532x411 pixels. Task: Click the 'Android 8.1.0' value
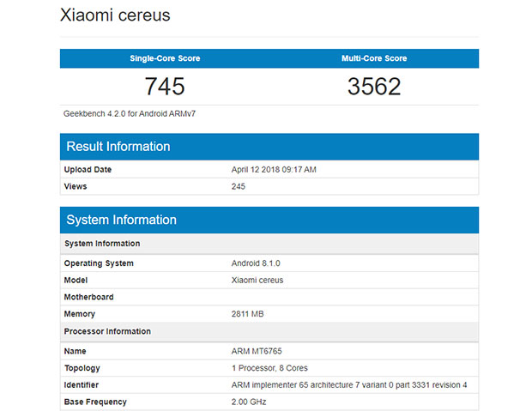click(256, 263)
